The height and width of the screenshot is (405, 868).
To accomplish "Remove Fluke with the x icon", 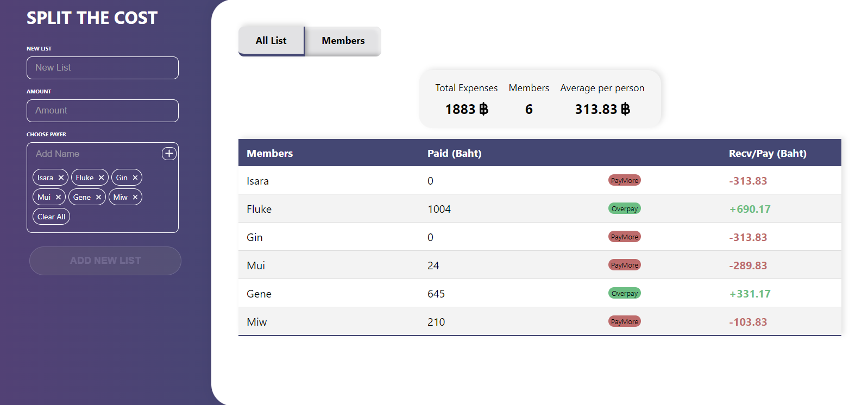I will [101, 178].
